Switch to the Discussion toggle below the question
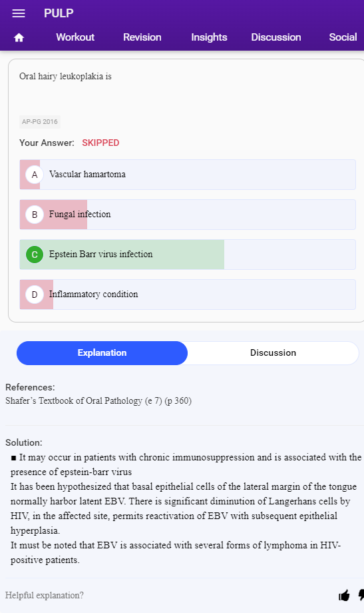Viewport: 364px width, 613px height. [273, 353]
